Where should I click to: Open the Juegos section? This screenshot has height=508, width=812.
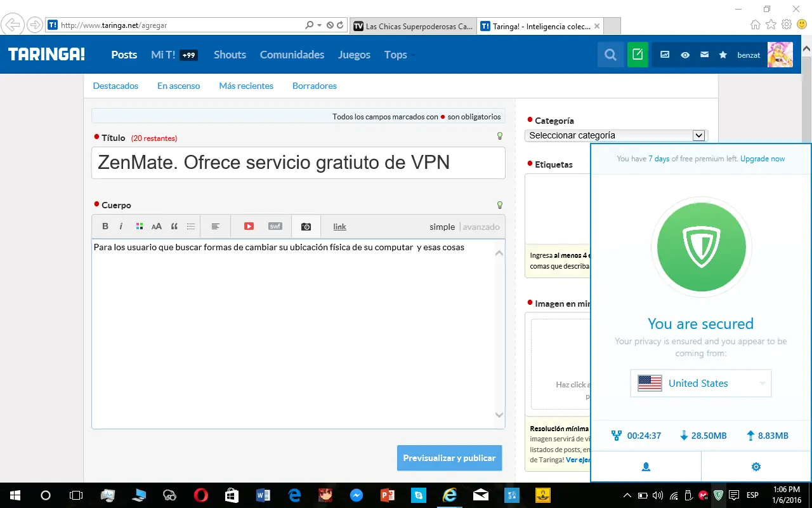coord(354,55)
